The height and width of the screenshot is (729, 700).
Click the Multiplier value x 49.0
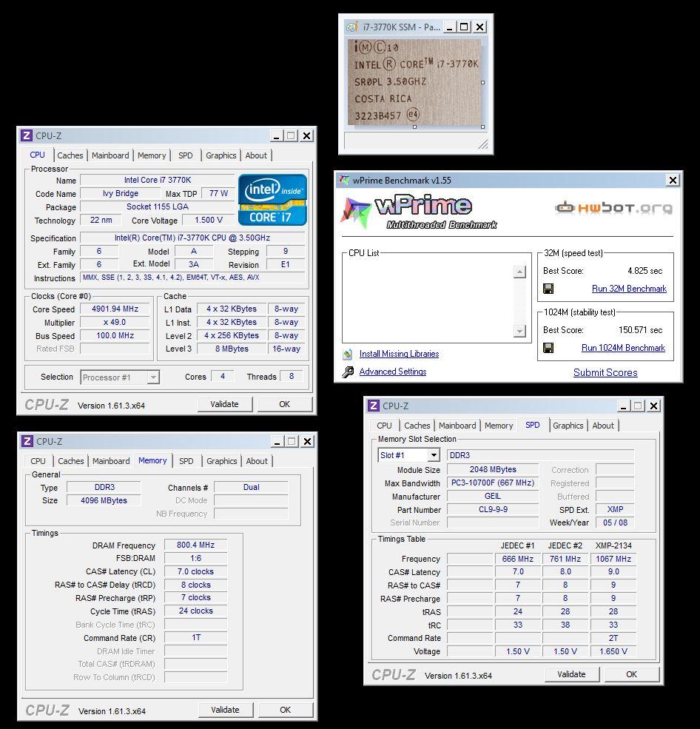115,322
